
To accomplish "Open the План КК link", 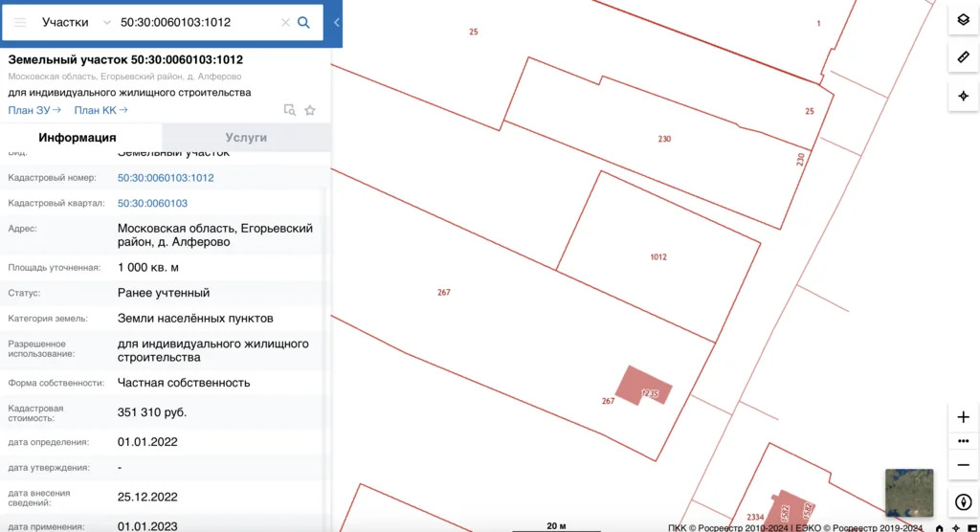I will pyautogui.click(x=100, y=110).
